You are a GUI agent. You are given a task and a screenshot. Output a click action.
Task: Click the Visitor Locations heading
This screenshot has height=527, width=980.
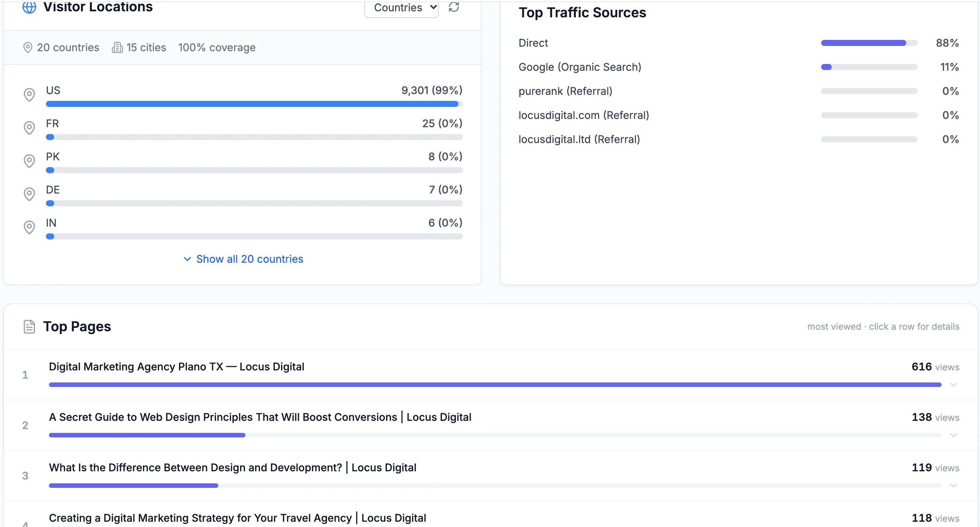coord(98,7)
